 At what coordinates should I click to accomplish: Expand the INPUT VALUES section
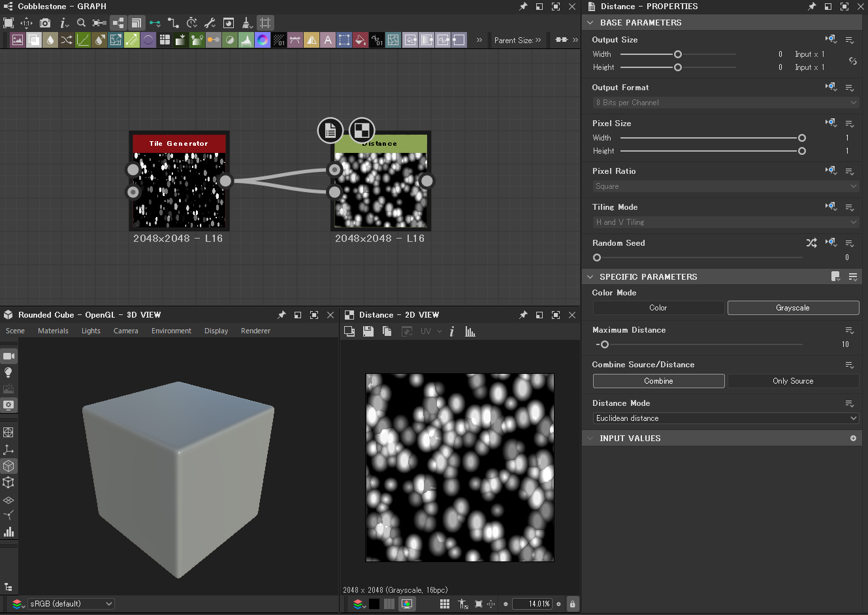tap(591, 438)
